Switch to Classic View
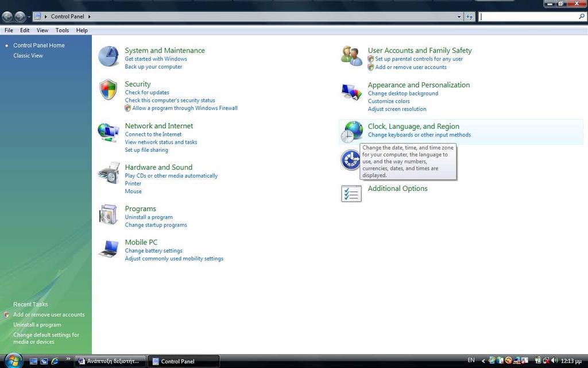This screenshot has height=368, width=588. tap(28, 56)
